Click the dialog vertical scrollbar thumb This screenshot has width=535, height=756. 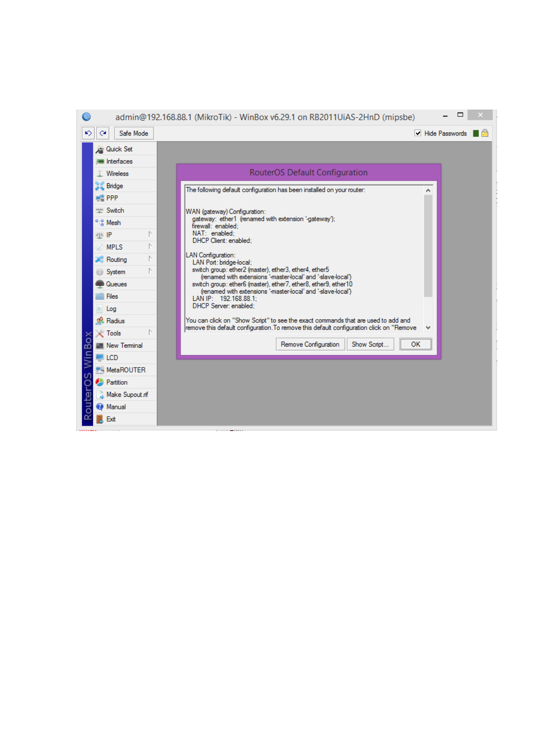(x=428, y=246)
